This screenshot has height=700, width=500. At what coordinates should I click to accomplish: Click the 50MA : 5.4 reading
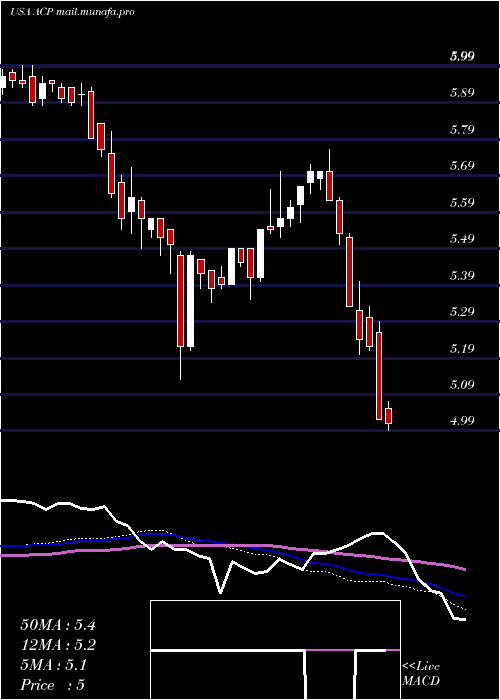pyautogui.click(x=58, y=625)
